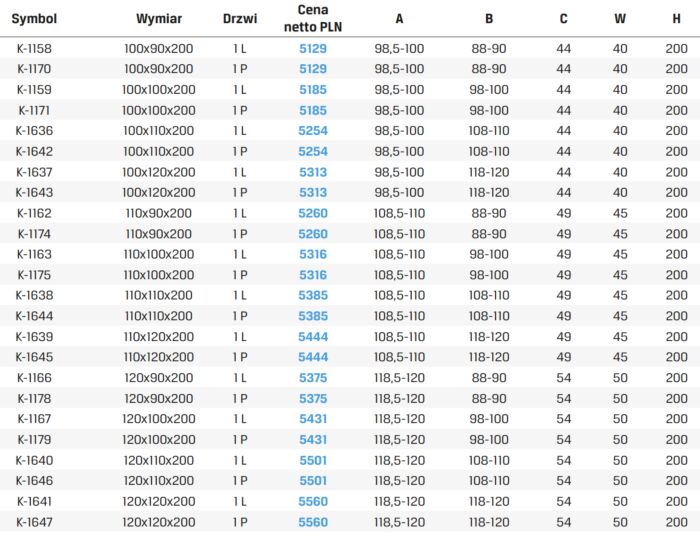Select symbol K-1641
The width and height of the screenshot is (700, 536).
(x=34, y=502)
